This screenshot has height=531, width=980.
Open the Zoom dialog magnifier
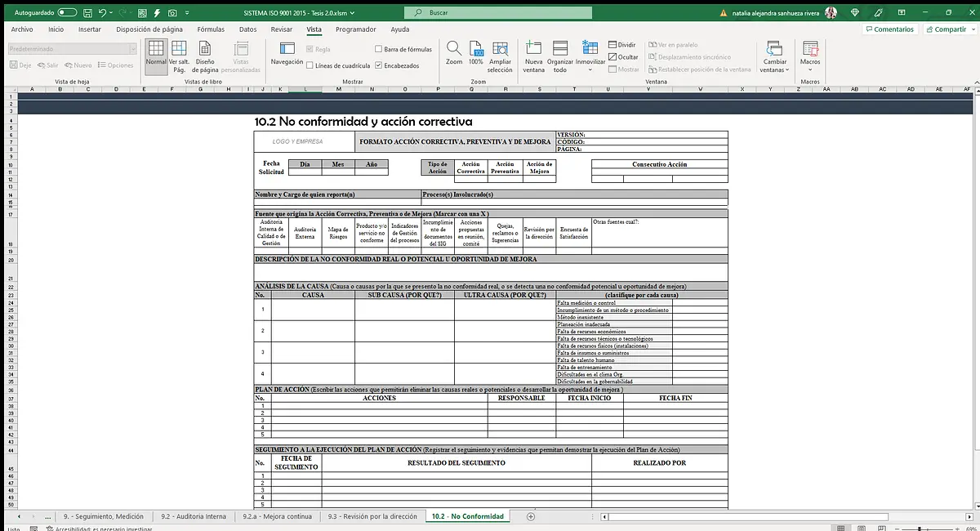pos(454,53)
